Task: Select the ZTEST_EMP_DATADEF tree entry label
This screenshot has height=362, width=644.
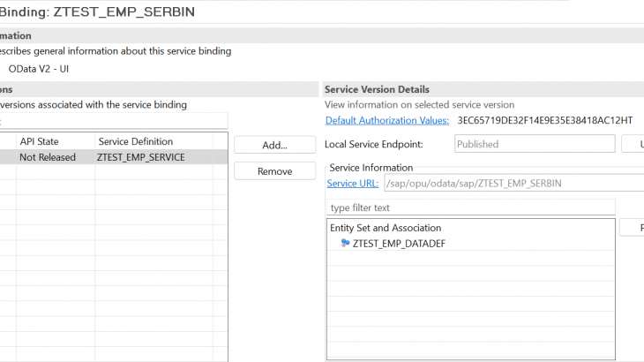Action: (399, 243)
